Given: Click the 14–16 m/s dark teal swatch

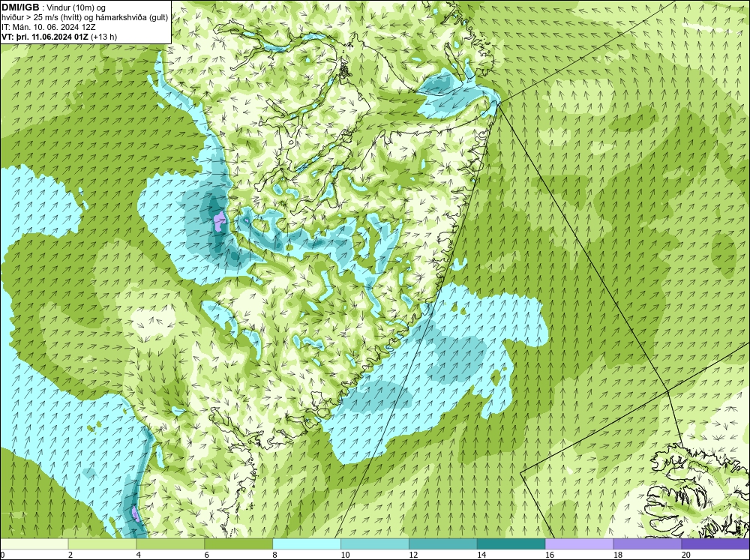Looking at the screenshot, I should pos(511,544).
